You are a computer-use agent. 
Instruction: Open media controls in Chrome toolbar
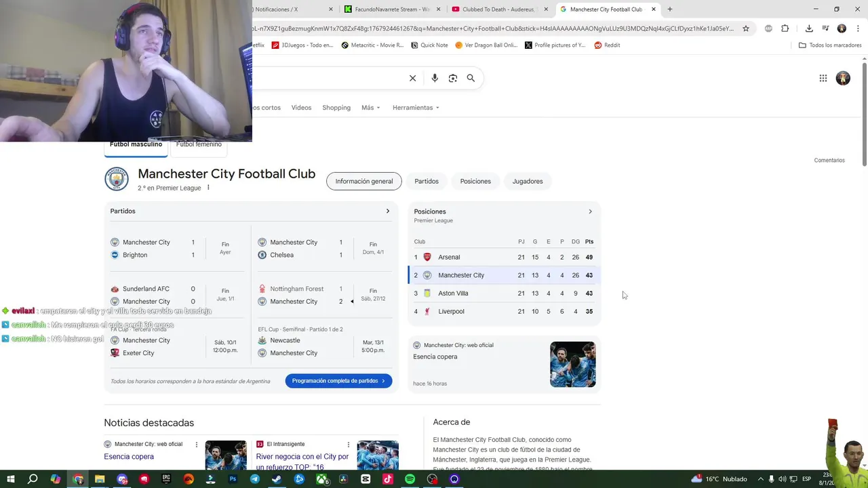pyautogui.click(x=825, y=28)
